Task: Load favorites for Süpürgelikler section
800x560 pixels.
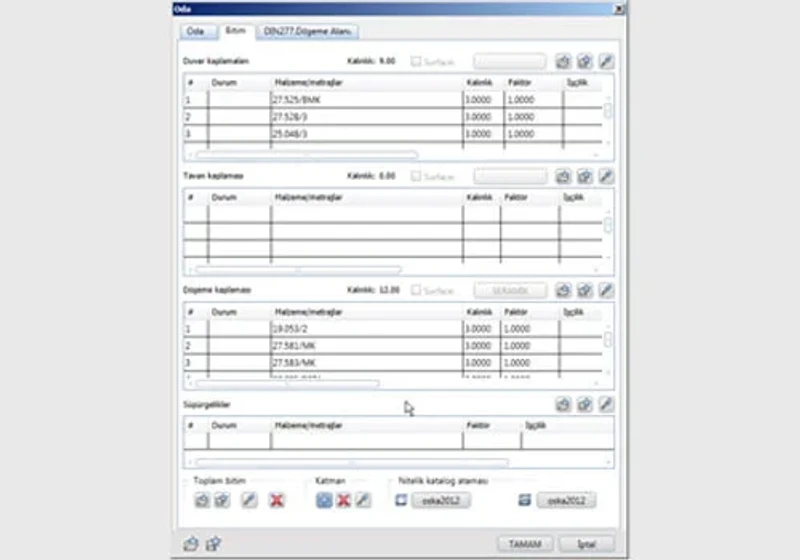Action: pos(563,404)
